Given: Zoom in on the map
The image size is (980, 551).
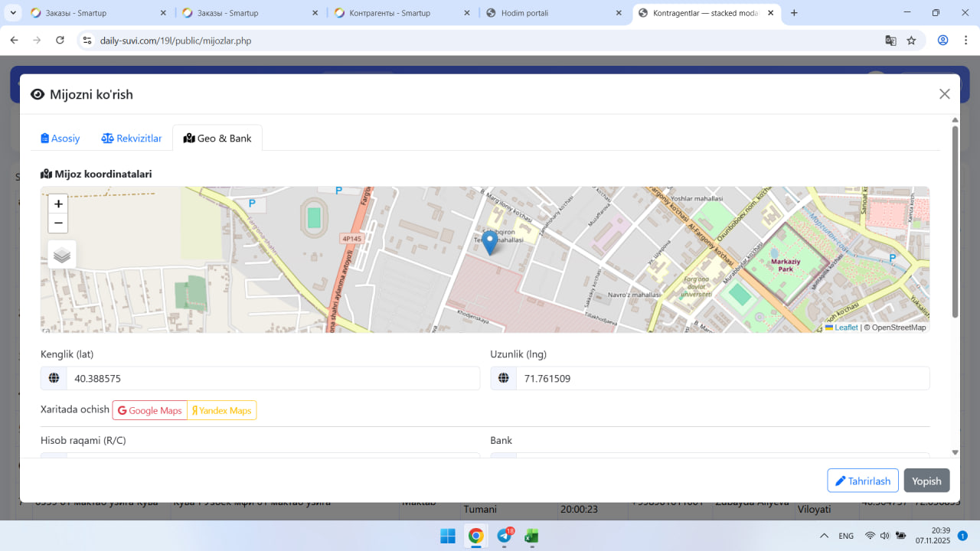Looking at the screenshot, I should point(58,204).
